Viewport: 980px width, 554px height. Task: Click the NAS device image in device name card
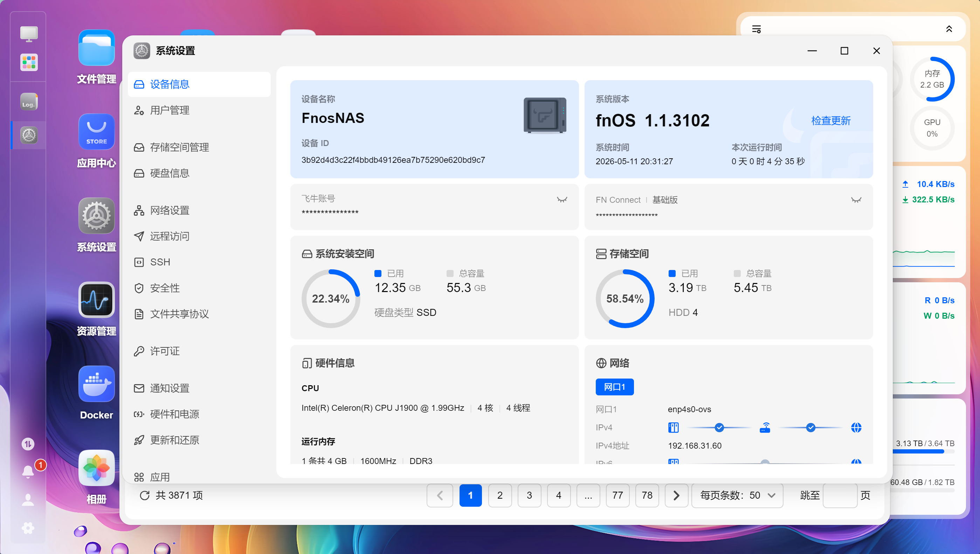pyautogui.click(x=545, y=115)
